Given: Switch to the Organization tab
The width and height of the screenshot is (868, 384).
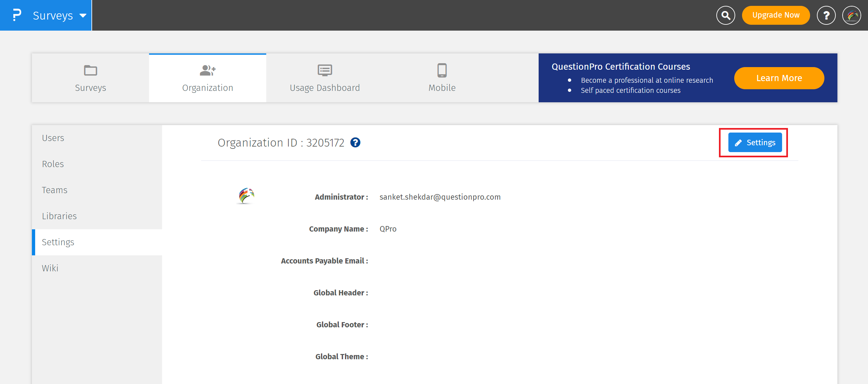Looking at the screenshot, I should [208, 78].
